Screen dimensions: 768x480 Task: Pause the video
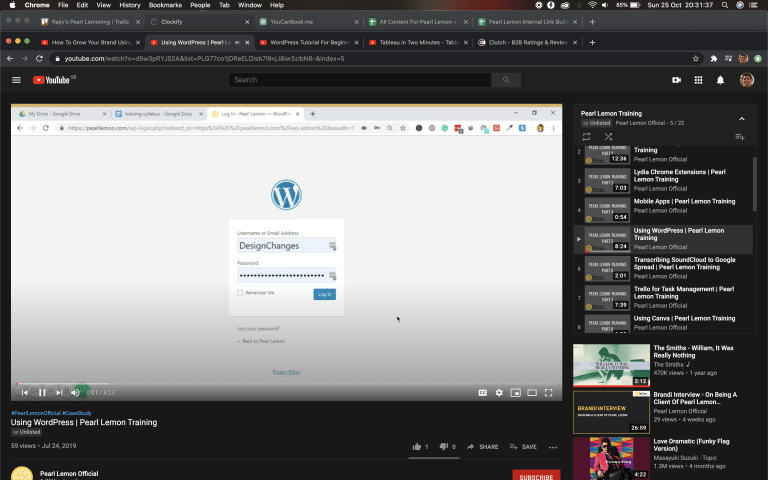(42, 392)
